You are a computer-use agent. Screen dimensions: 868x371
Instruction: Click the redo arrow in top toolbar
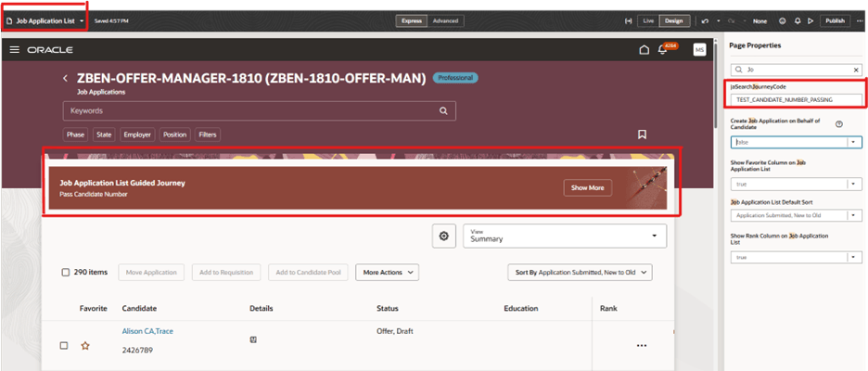[732, 21]
